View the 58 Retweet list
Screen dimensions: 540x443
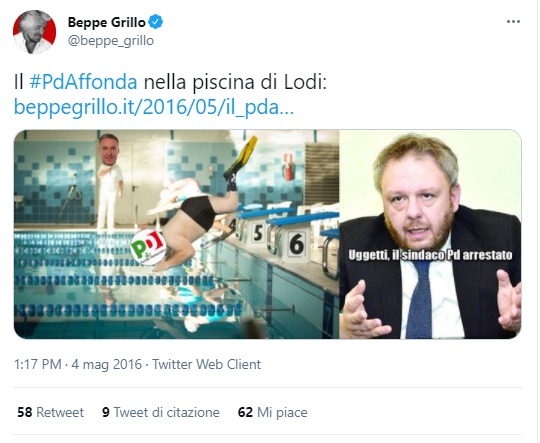pyautogui.click(x=51, y=412)
